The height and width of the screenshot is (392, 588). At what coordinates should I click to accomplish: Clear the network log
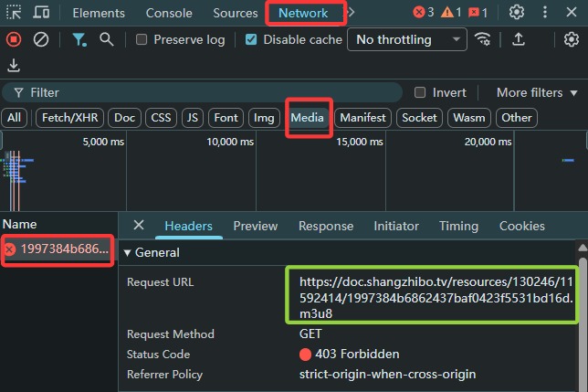(x=41, y=39)
